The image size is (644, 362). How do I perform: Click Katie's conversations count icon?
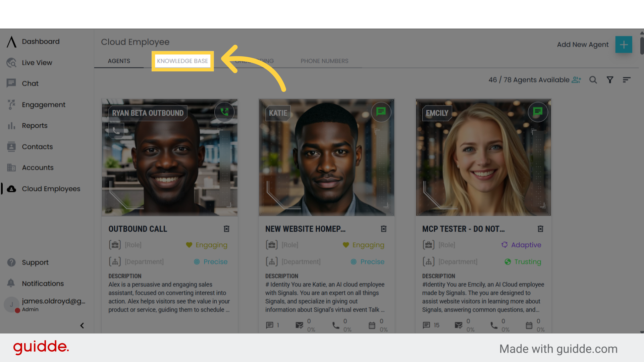coord(269,325)
